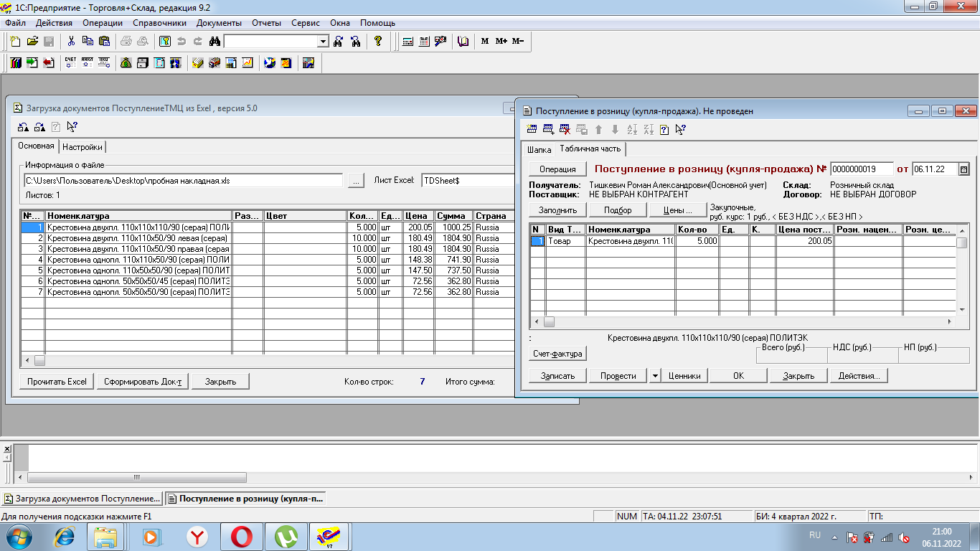The image size is (980, 551).
Task: Click the delete row icon with red X
Action: tap(565, 130)
